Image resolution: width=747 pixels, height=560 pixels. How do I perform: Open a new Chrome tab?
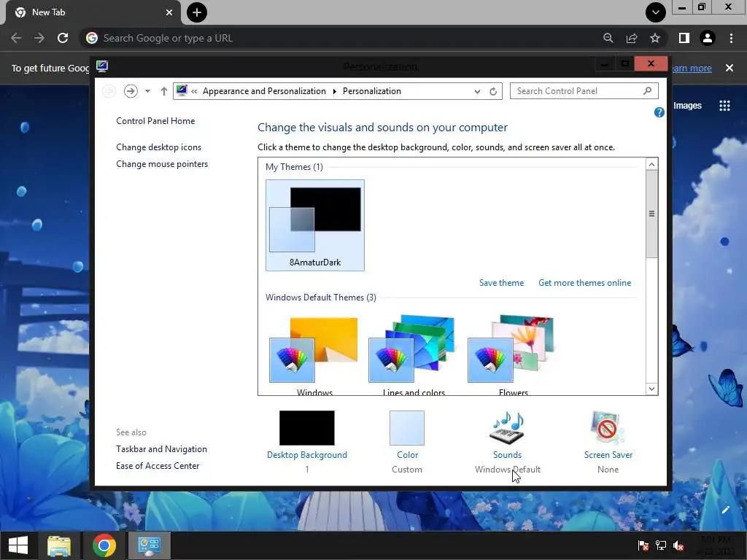pos(197,12)
